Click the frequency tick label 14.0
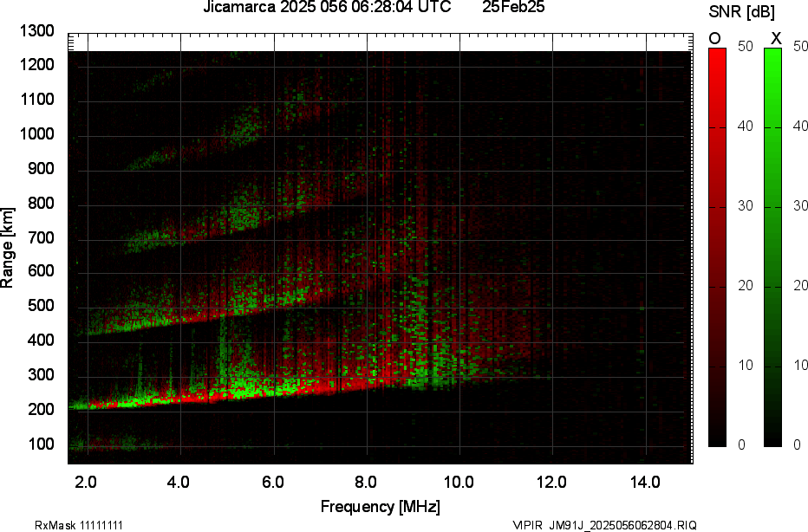 645,482
